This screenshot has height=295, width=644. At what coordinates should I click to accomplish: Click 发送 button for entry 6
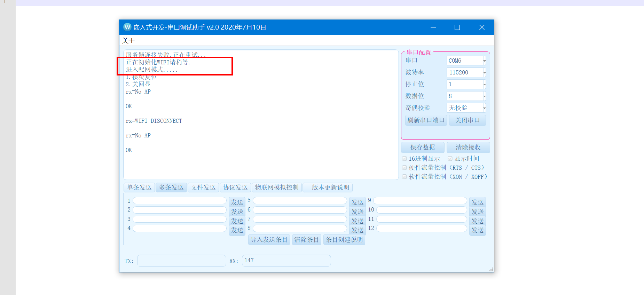pyautogui.click(x=357, y=212)
